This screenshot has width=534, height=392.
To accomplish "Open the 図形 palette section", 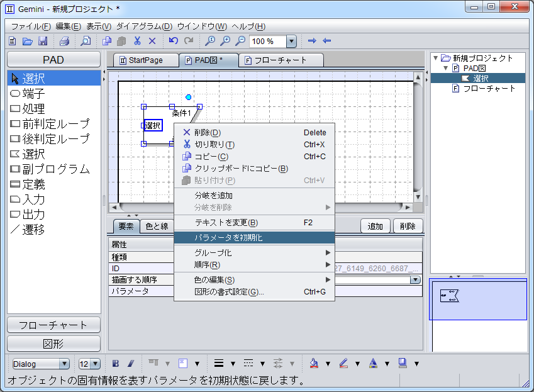I will coord(54,344).
